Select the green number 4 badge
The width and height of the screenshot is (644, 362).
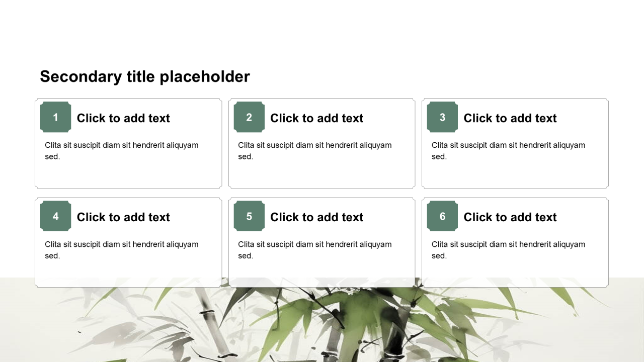click(55, 216)
